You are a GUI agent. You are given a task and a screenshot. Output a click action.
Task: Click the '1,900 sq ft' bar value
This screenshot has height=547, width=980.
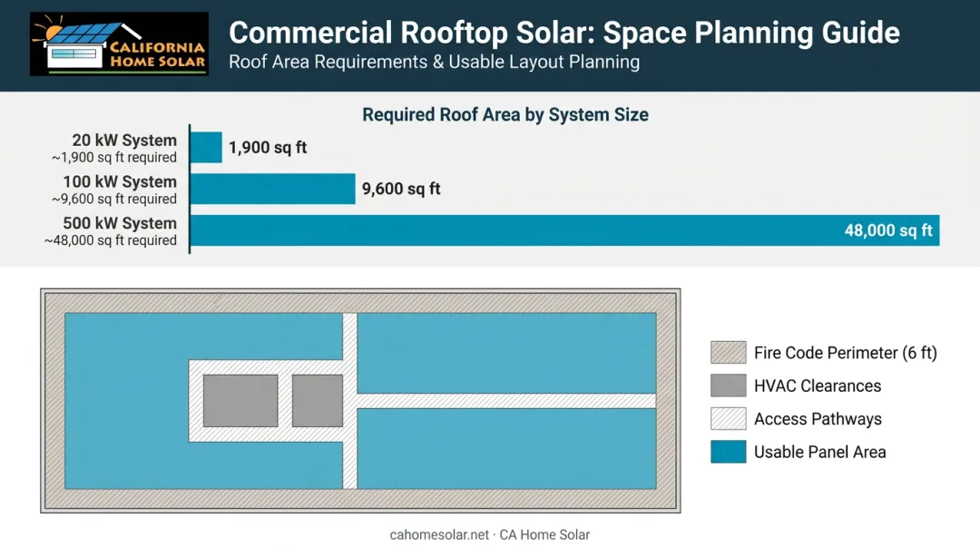(268, 148)
